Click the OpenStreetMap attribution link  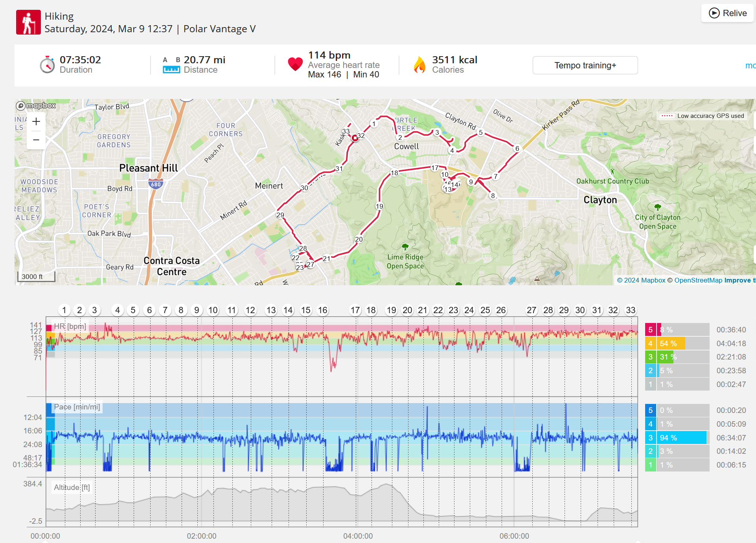point(698,280)
